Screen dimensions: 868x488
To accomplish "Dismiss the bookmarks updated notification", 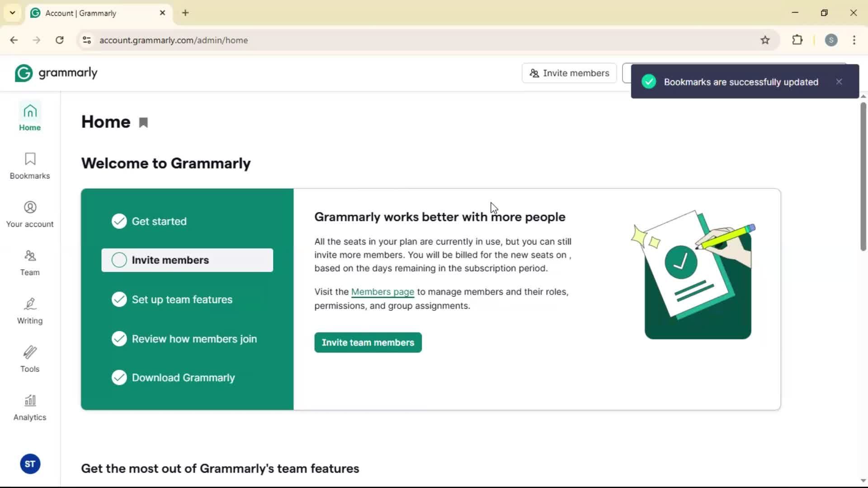I will coord(839,82).
